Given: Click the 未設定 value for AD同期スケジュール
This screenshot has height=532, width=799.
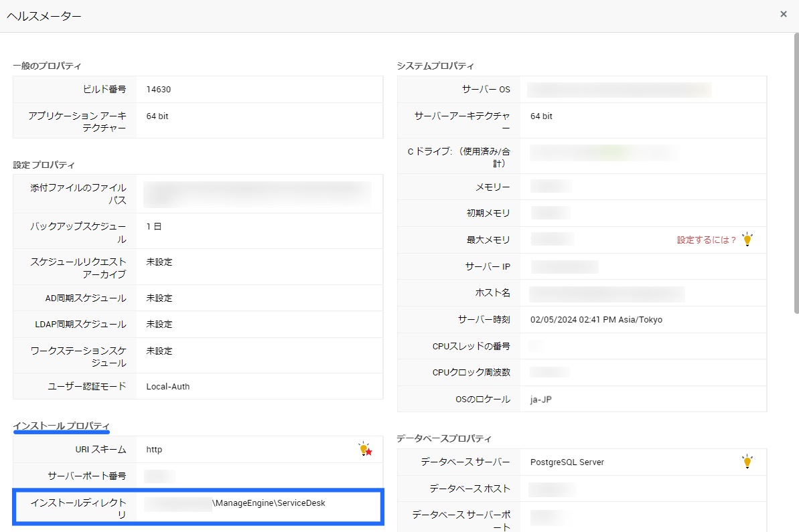Looking at the screenshot, I should coord(159,298).
